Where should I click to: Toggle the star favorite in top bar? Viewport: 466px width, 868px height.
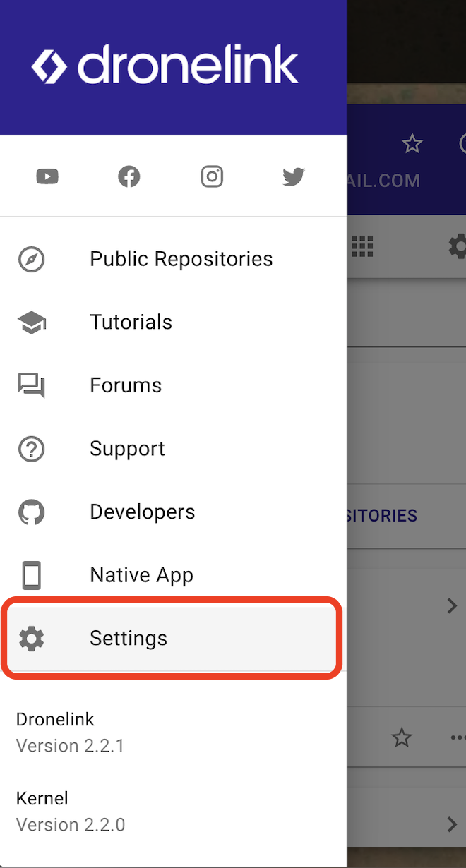coord(412,144)
